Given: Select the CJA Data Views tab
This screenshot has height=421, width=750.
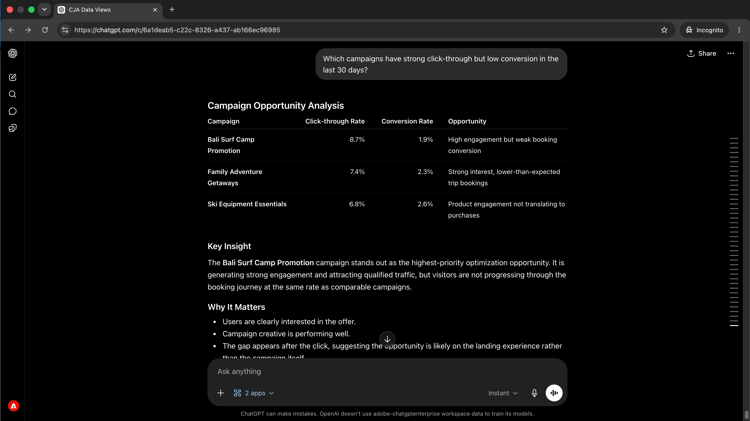Looking at the screenshot, I should coord(108,10).
